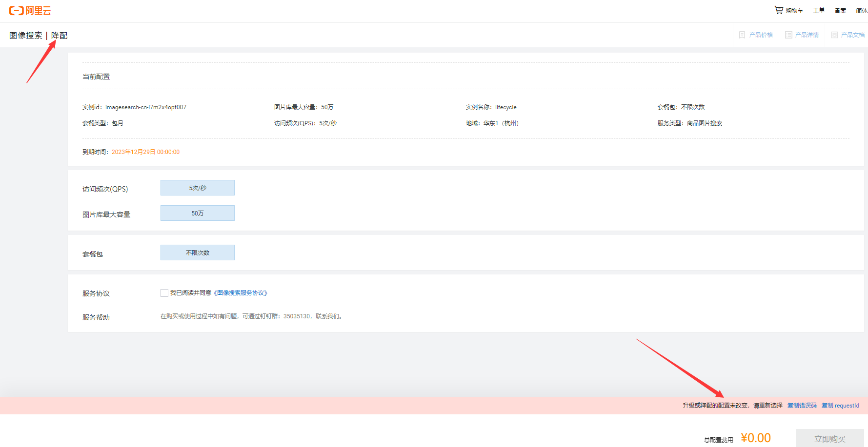
Task: Click the expiry date 2023年12月29日 00:00:00
Action: click(x=145, y=152)
